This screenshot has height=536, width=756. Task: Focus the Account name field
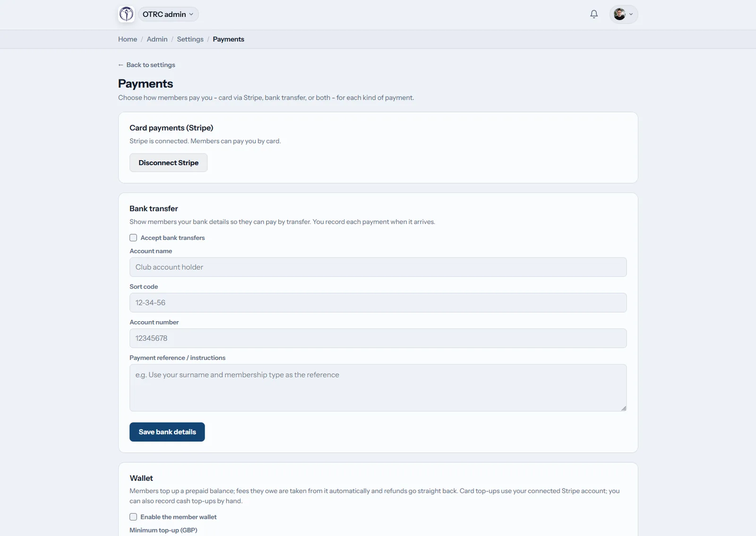click(x=378, y=267)
